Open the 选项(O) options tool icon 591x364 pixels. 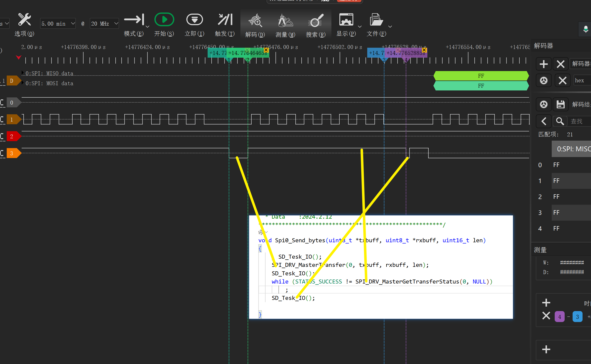point(24,20)
